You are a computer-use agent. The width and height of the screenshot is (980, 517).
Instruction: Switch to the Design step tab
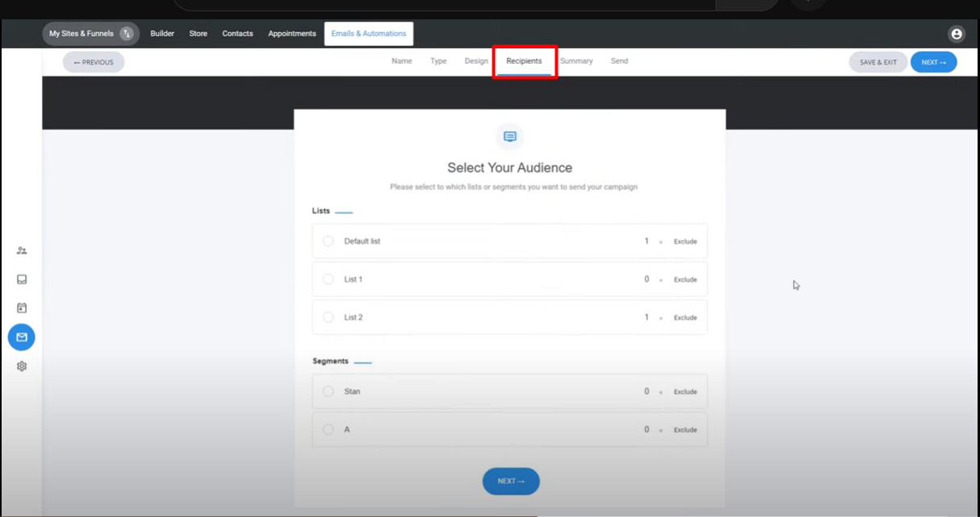pos(475,61)
